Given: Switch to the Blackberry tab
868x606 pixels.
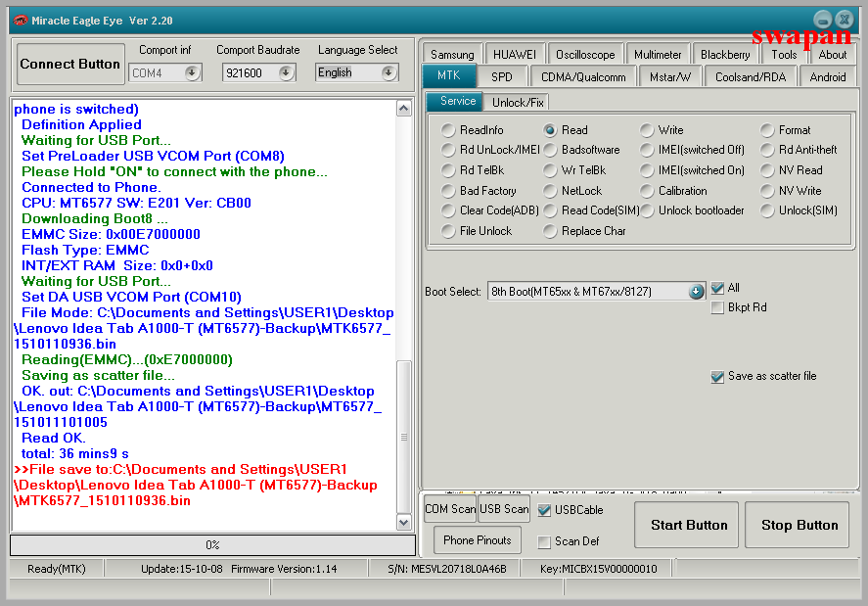Looking at the screenshot, I should (x=725, y=54).
